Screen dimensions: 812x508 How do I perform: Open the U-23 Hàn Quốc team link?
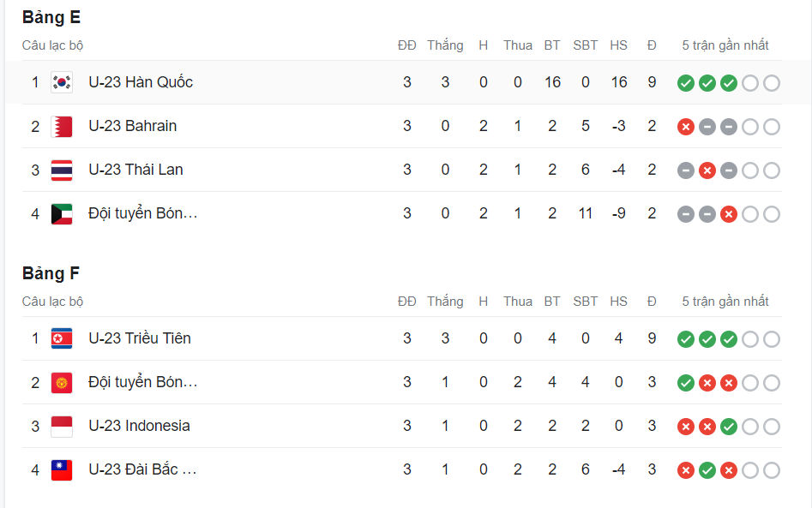(x=141, y=82)
